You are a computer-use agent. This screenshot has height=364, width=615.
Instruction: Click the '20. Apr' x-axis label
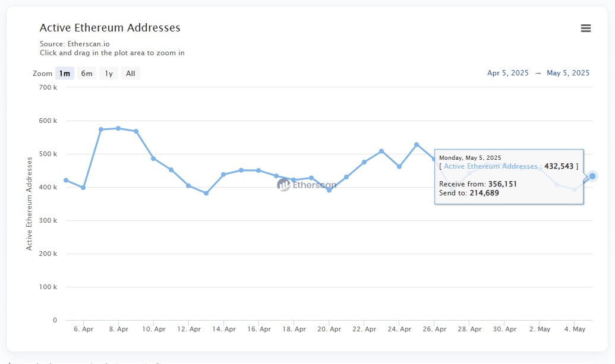coord(329,329)
